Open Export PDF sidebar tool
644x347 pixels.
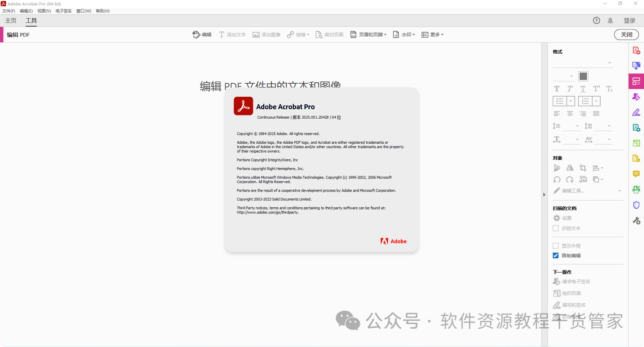(636, 128)
